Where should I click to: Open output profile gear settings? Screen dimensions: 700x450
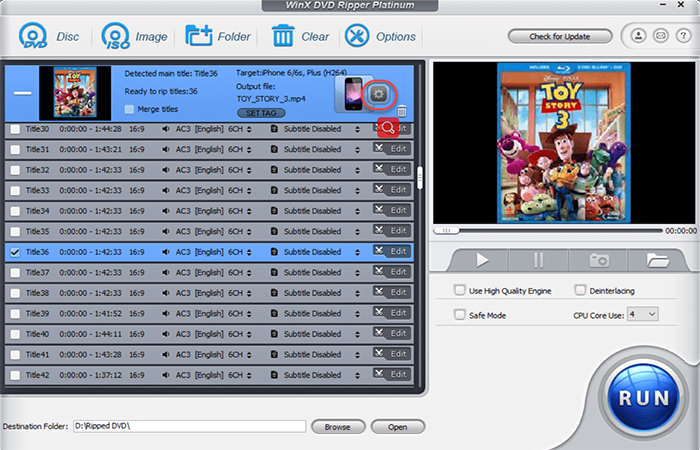click(379, 94)
